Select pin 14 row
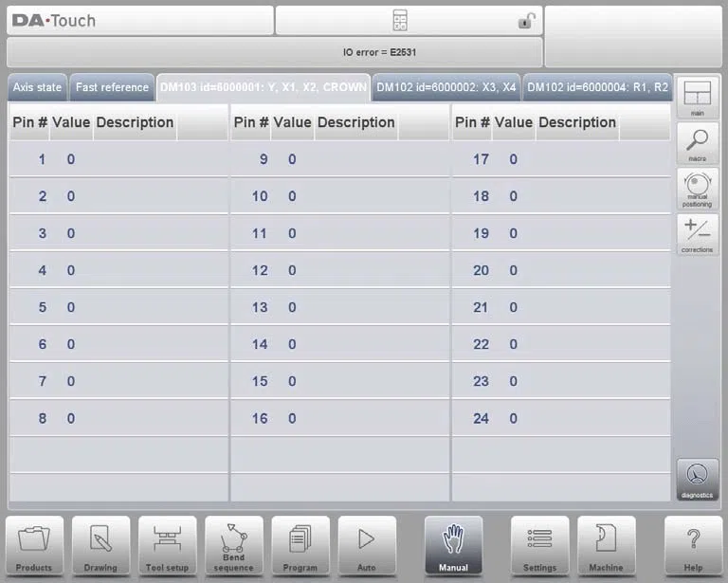This screenshot has width=728, height=583. 340,344
